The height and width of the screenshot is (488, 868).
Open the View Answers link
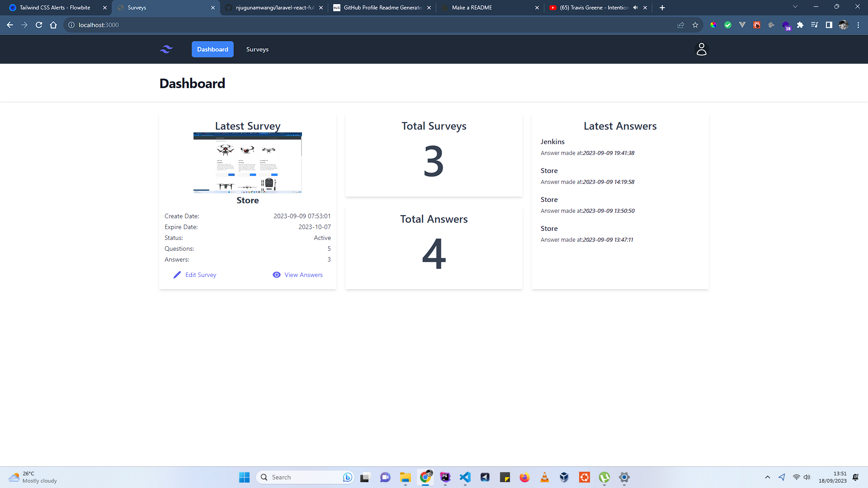tap(303, 275)
